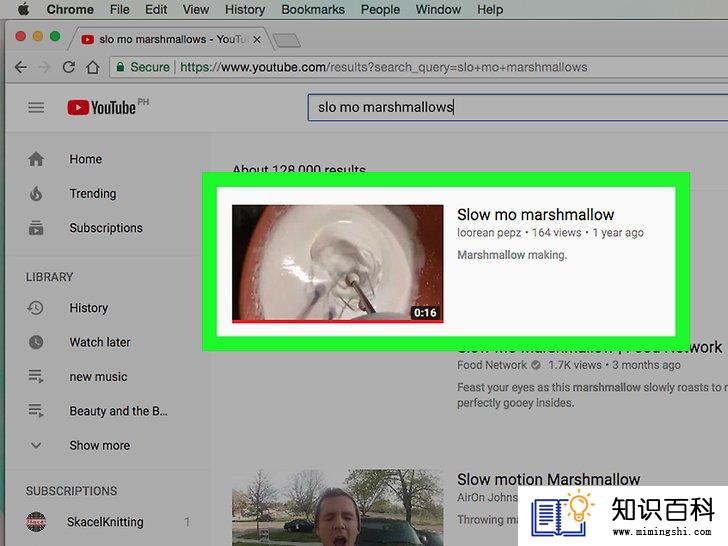Open Trending in the sidebar
The image size is (728, 546).
[x=93, y=194]
